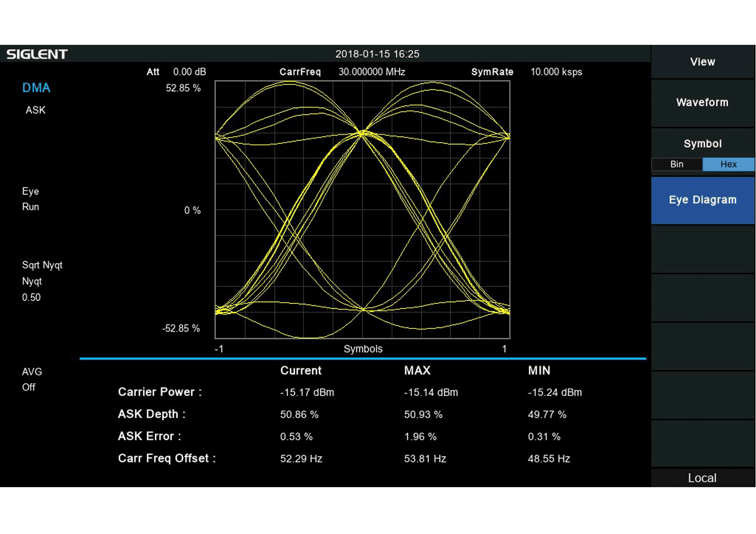Open the Waveform display

tap(703, 102)
